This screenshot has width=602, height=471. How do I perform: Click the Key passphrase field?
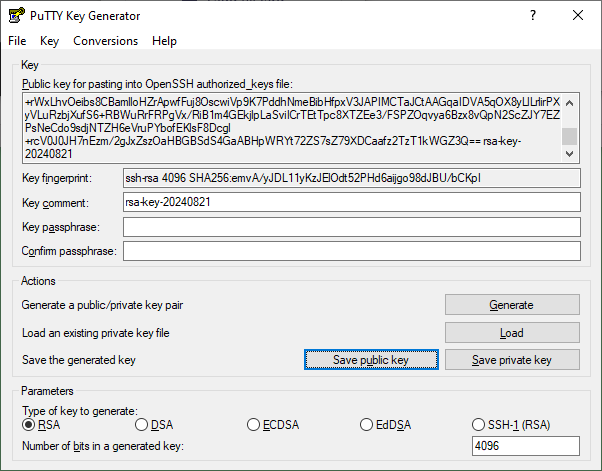pos(352,227)
